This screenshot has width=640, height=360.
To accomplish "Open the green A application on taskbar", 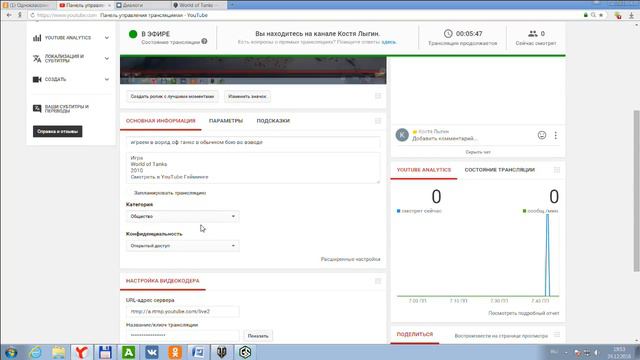I will tap(128, 352).
